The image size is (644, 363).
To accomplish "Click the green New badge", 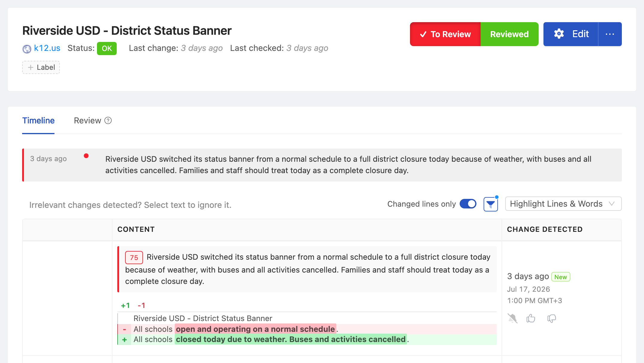I will pos(561,277).
